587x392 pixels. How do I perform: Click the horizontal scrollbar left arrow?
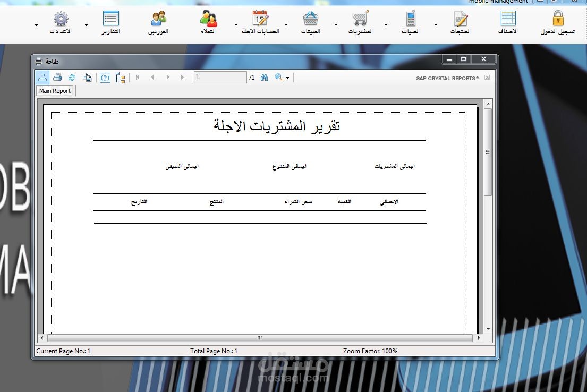pyautogui.click(x=42, y=338)
